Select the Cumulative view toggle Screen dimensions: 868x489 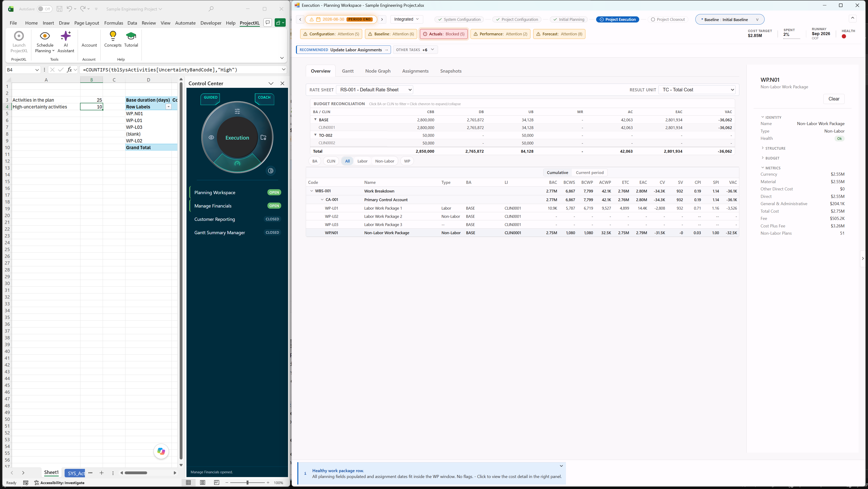tap(557, 173)
